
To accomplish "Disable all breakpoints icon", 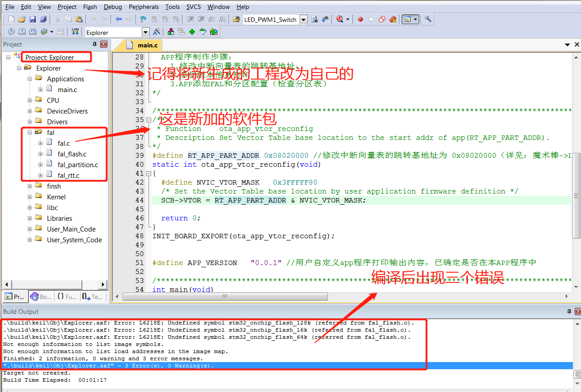I will coord(382,19).
